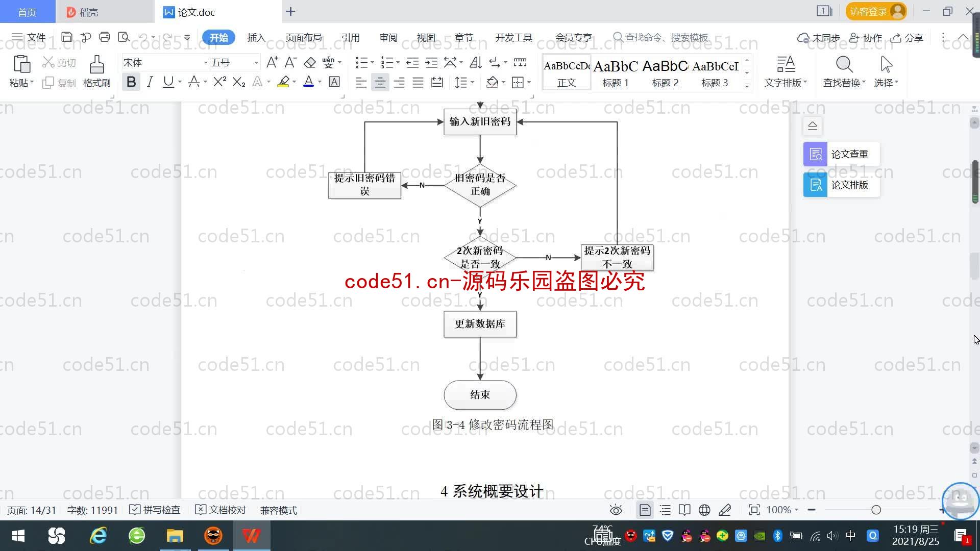Image resolution: width=980 pixels, height=551 pixels.
Task: Click the Save icon in quick access toolbar
Action: point(66,37)
